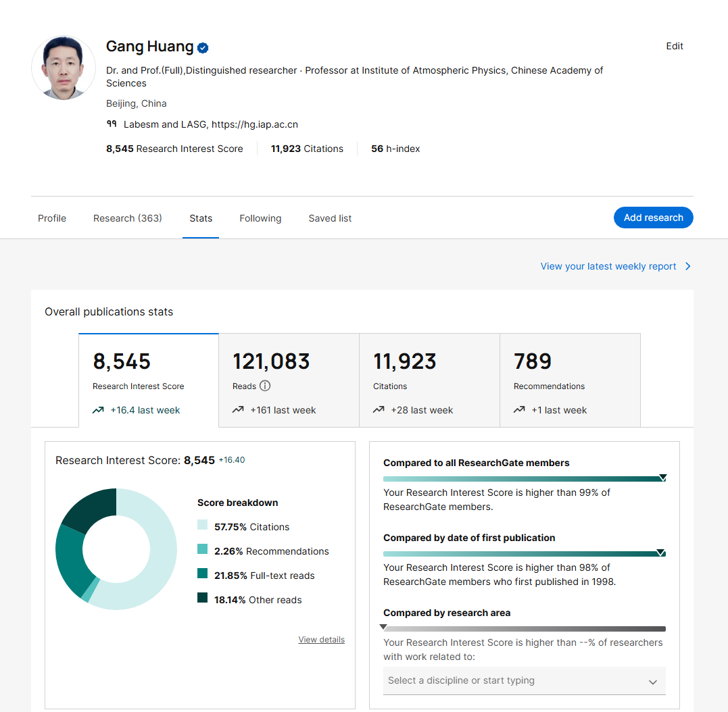Click the Gang Huang profile photo

point(64,68)
